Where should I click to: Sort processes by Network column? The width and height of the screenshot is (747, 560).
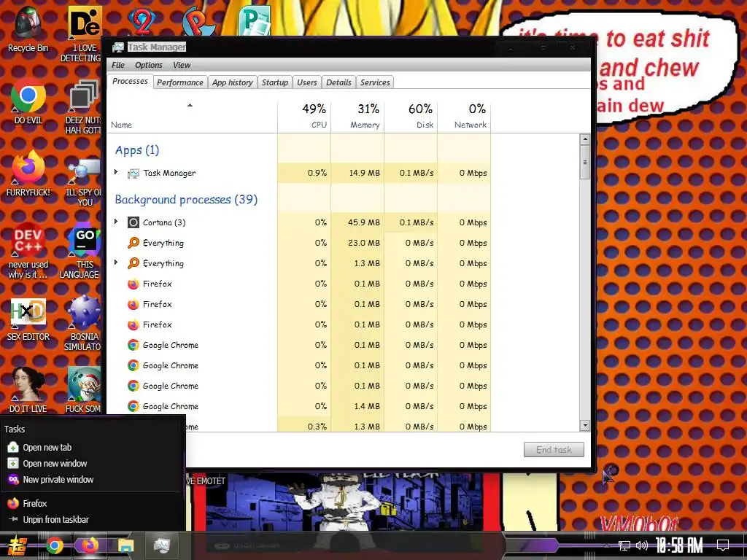pos(464,116)
